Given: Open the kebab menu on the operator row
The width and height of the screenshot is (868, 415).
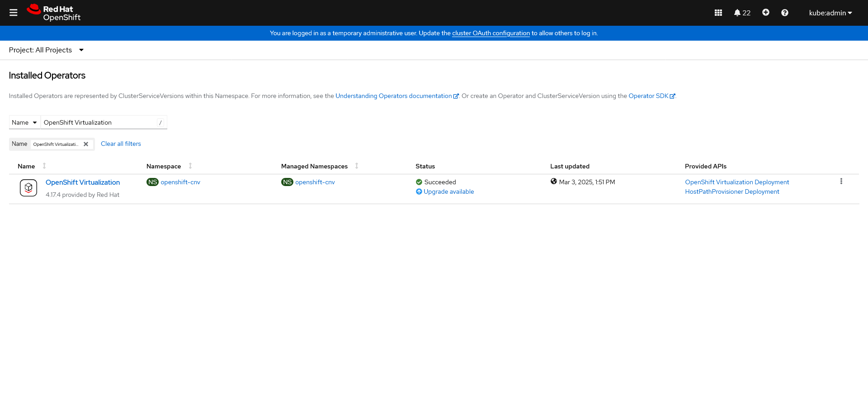Looking at the screenshot, I should (x=841, y=181).
